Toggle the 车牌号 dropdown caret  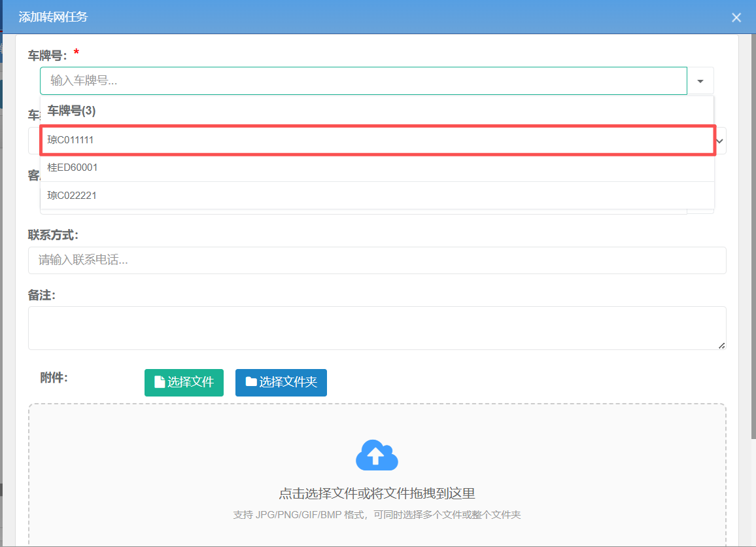(700, 81)
